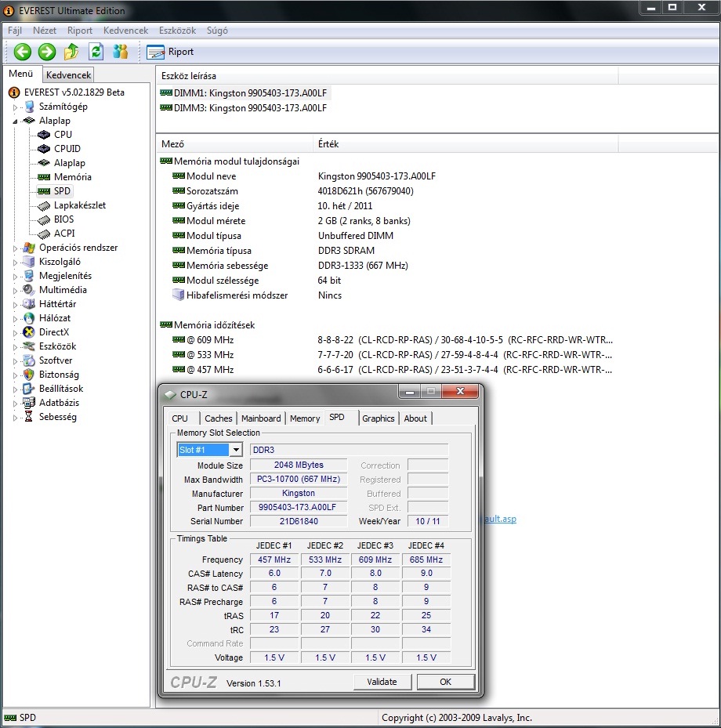Click the Kiszolgáló server icon

click(x=29, y=262)
